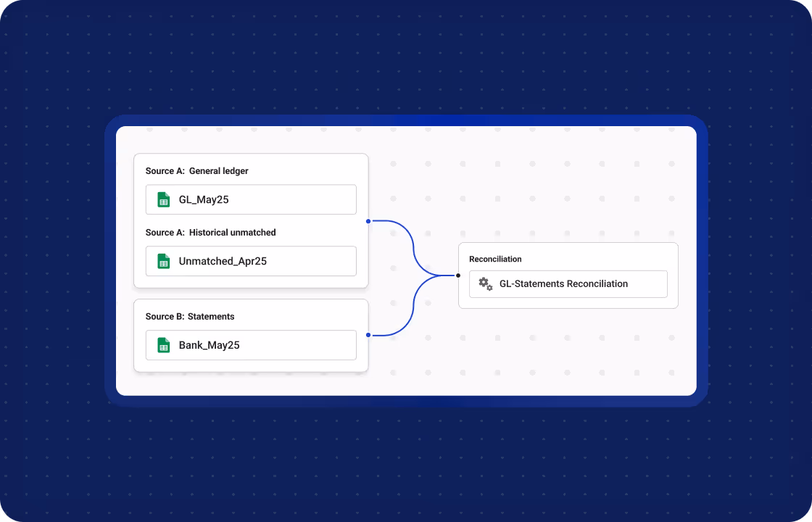Click the connection dot on the Source A card
The height and width of the screenshot is (522, 812).
370,220
